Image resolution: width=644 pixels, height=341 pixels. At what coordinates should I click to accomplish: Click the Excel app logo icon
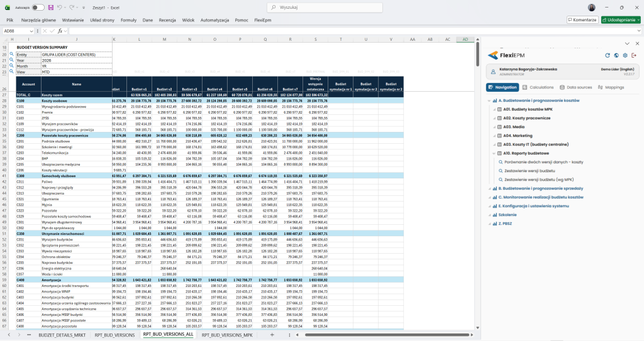(x=6, y=8)
